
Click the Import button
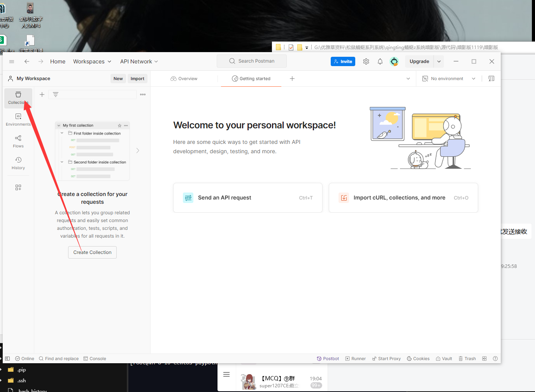[137, 79]
